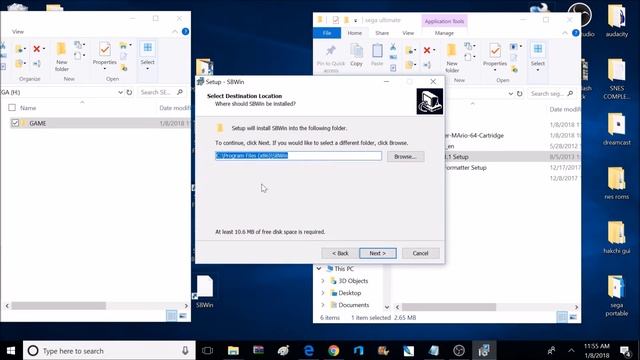
Task: Collapse the ribbon in left Explorer window
Action: pyautogui.click(x=175, y=32)
